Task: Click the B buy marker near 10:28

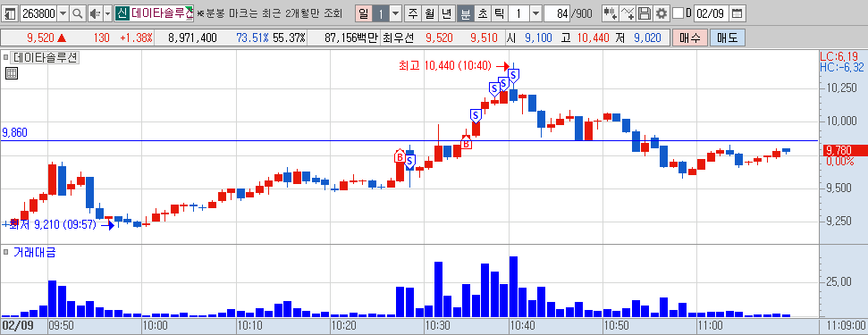Action: coord(399,156)
